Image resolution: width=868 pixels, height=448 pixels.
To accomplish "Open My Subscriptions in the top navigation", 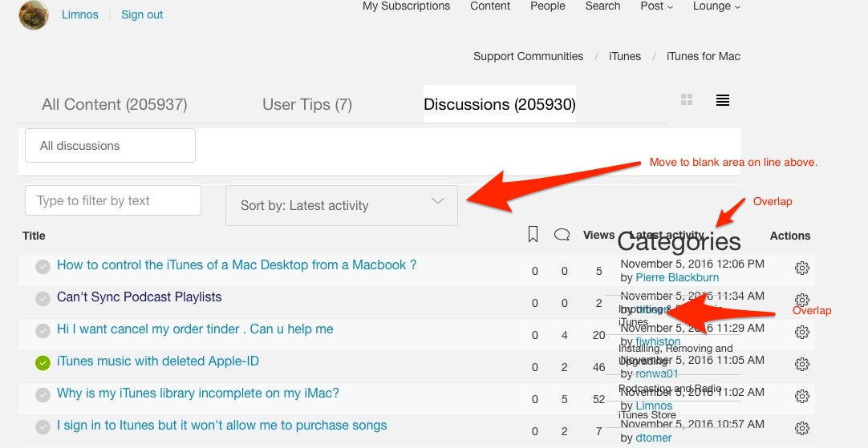I will coord(406,6).
